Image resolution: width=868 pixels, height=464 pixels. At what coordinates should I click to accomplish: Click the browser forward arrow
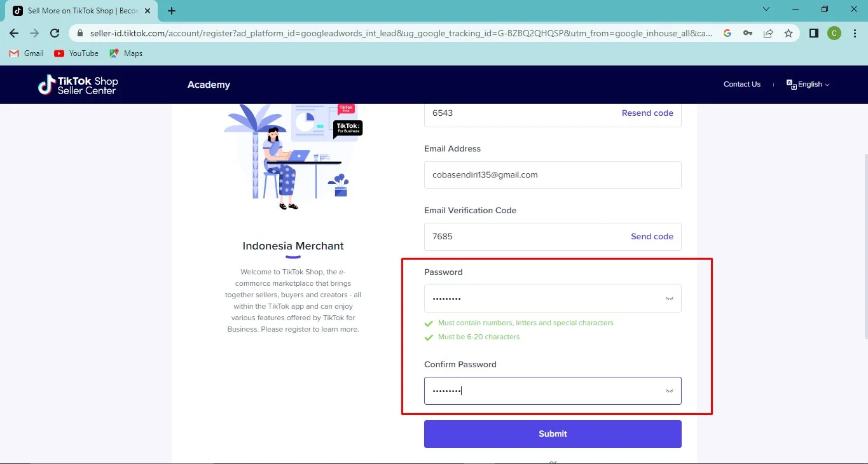34,33
